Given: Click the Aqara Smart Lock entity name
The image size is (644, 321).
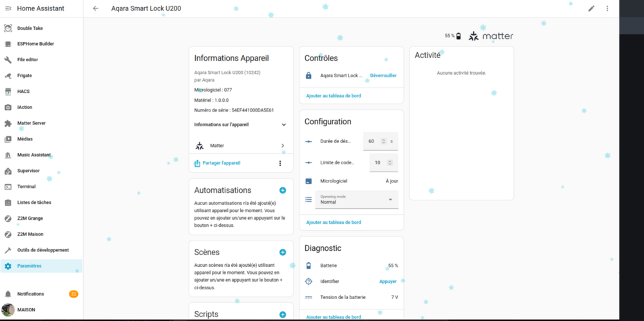Looking at the screenshot, I should (x=341, y=75).
